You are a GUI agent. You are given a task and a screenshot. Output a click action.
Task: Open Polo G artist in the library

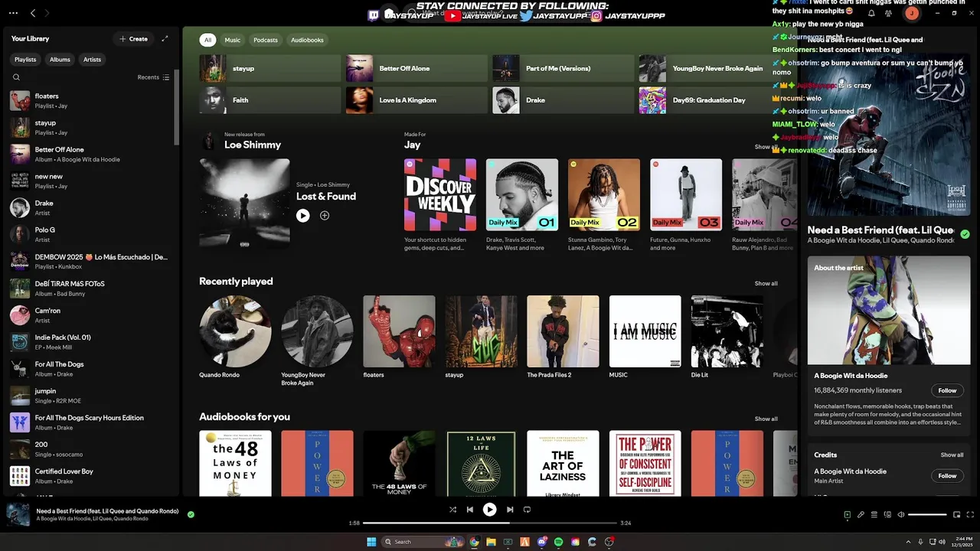90,234
